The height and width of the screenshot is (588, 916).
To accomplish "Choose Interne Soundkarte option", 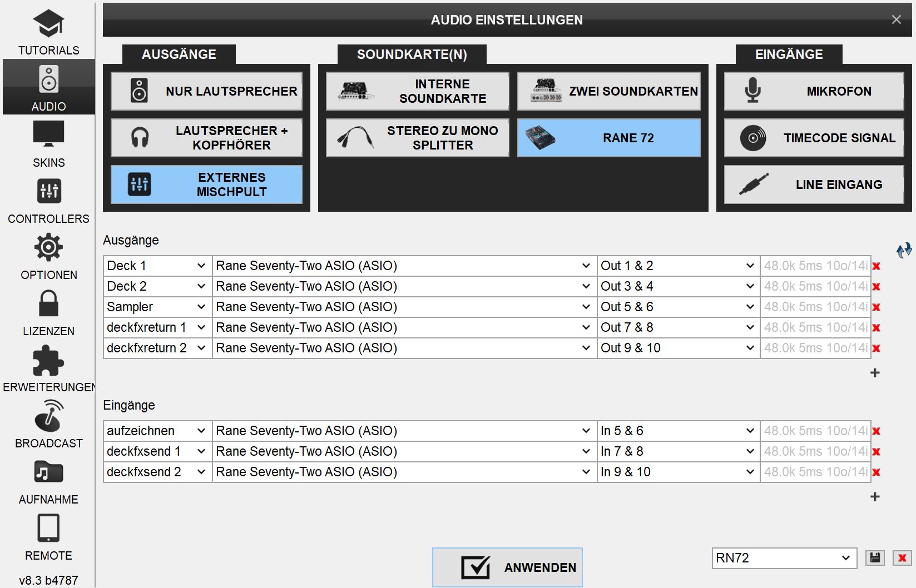I will (418, 91).
